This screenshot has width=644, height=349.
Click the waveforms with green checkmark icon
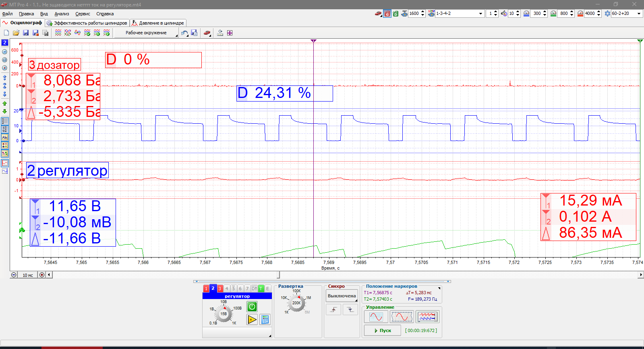pyautogui.click(x=87, y=33)
